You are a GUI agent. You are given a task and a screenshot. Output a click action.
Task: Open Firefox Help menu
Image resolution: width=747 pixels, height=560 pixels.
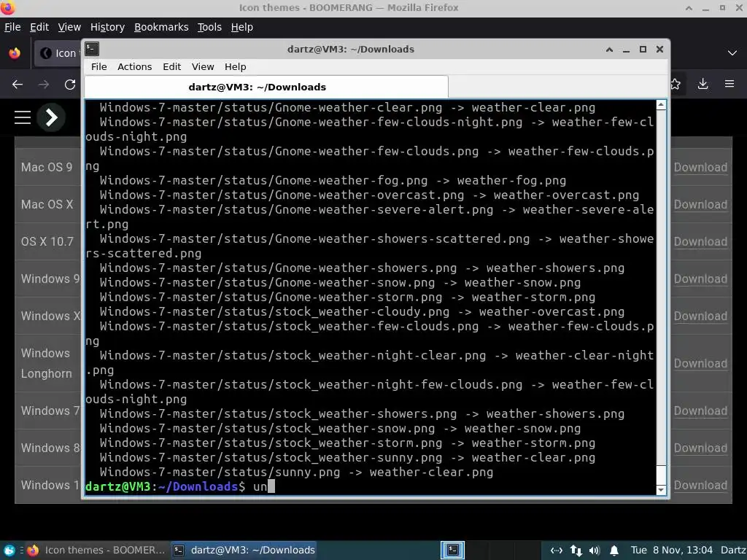tap(242, 27)
